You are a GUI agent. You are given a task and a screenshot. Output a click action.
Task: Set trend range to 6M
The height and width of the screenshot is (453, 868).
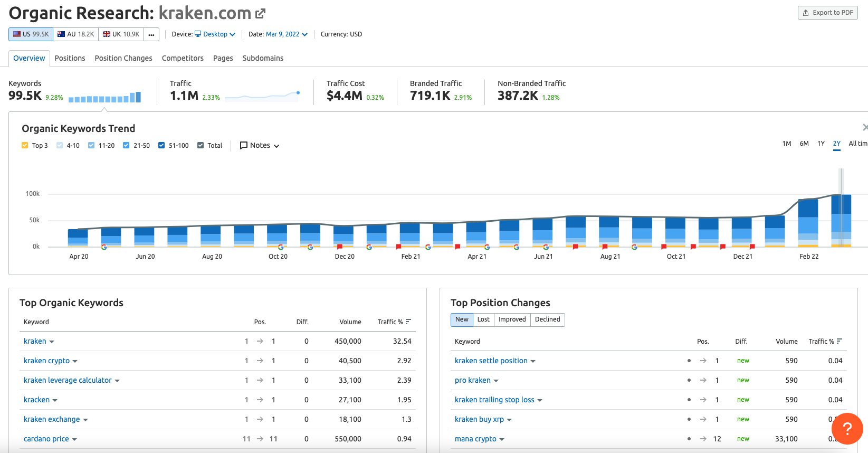pyautogui.click(x=804, y=144)
